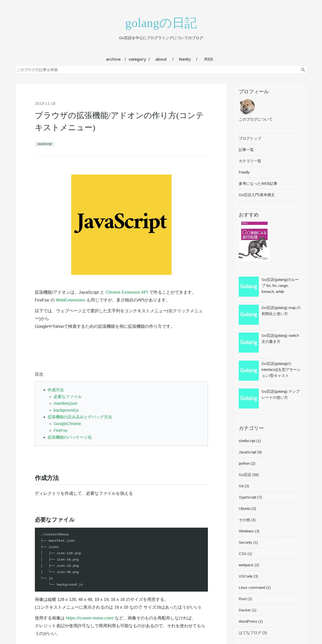Select category Rust (1)

[x=246, y=599]
